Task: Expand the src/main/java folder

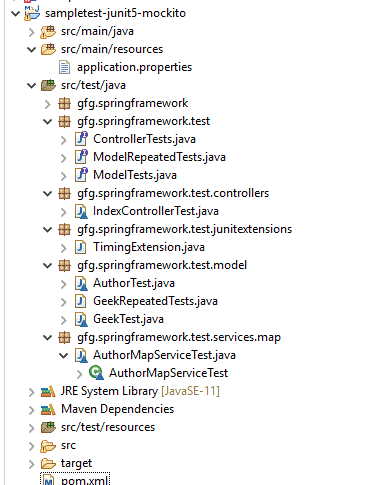Action: coord(32,32)
